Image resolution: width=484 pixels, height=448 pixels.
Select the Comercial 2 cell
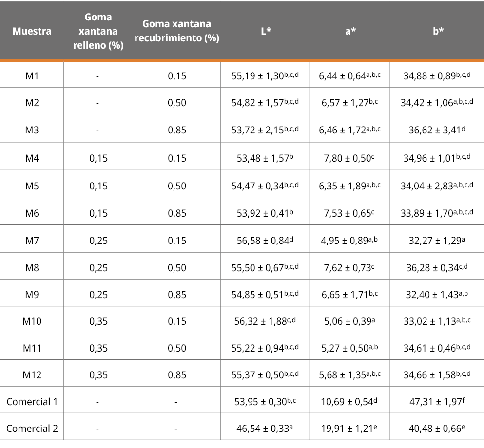(x=32, y=429)
